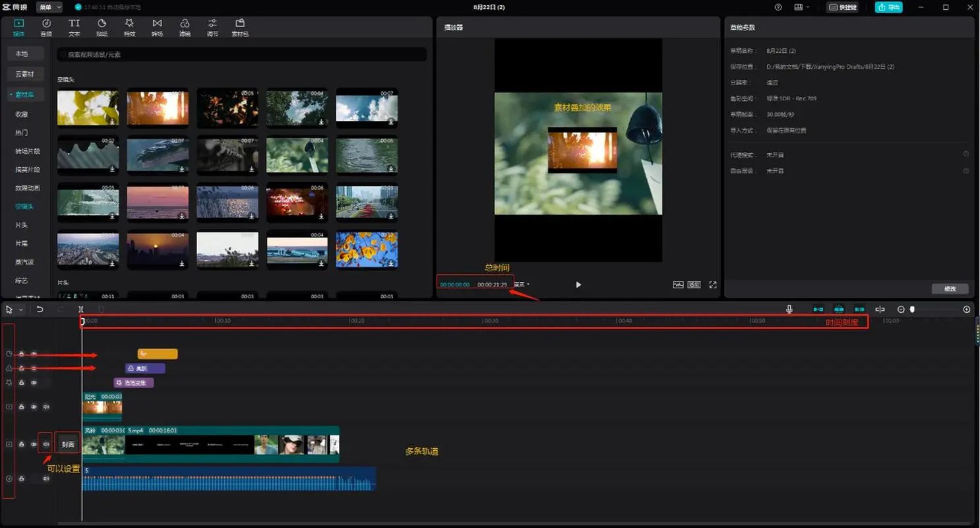The width and height of the screenshot is (980, 528).
Task: Select the blue audio clip waveform
Action: 229,478
